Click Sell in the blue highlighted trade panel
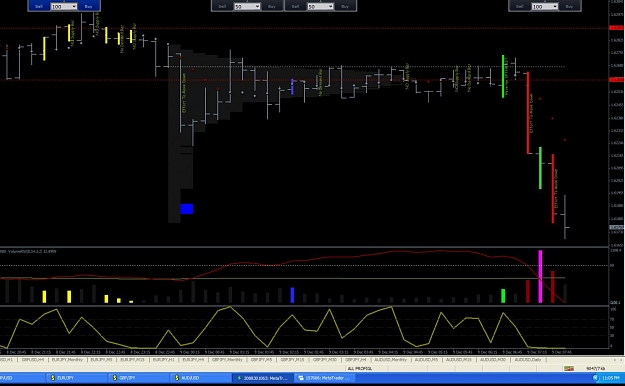Screen dimensions: 625x386 click(39, 6)
